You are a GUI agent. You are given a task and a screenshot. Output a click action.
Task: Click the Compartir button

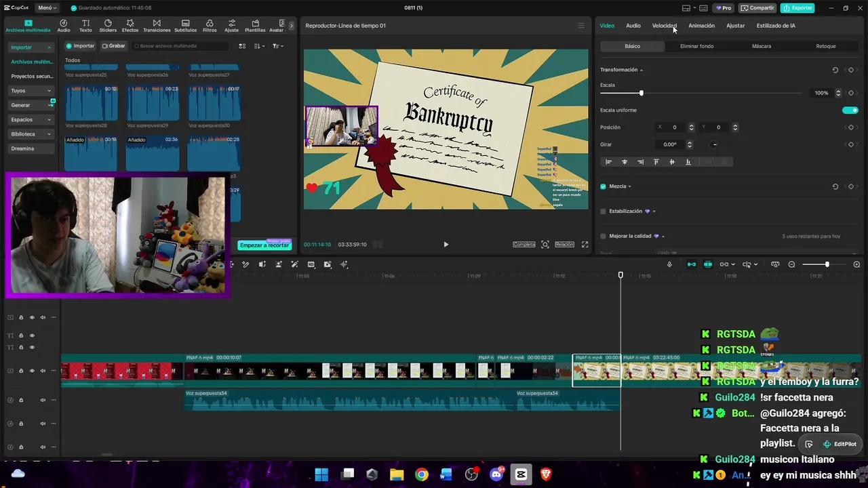click(757, 8)
